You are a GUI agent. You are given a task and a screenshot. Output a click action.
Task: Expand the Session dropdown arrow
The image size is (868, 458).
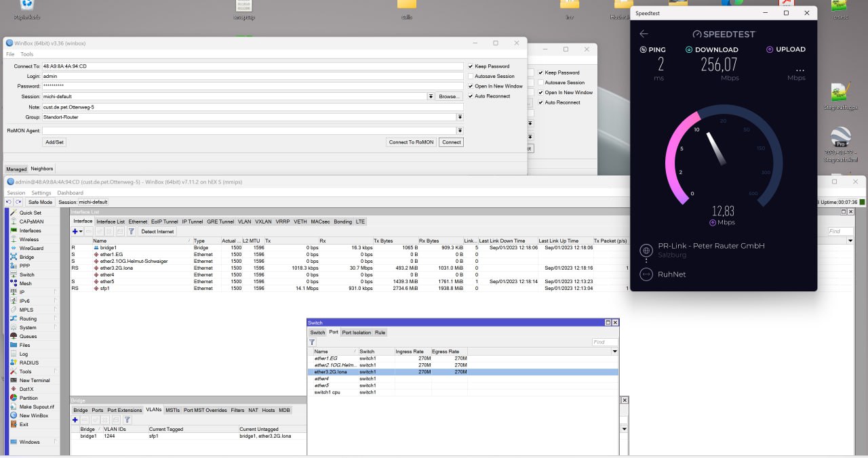(x=431, y=97)
